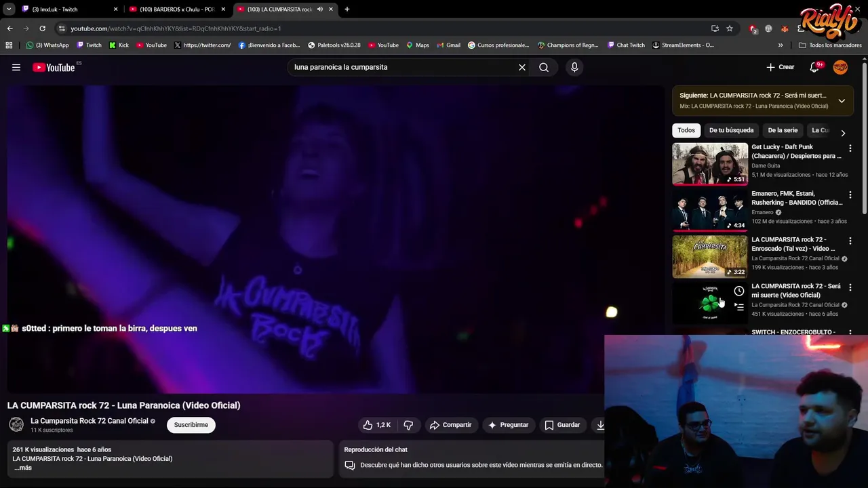Go back with browser back arrow

click(9, 28)
